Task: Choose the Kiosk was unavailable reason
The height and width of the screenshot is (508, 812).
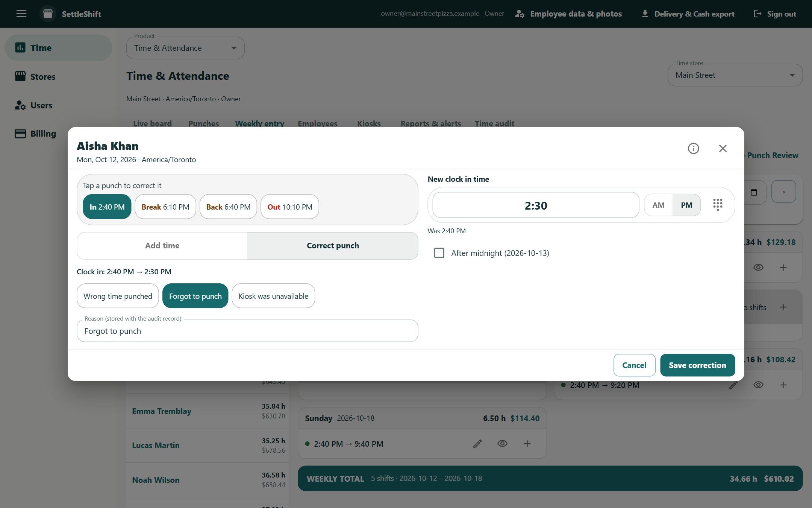Action: (x=273, y=296)
